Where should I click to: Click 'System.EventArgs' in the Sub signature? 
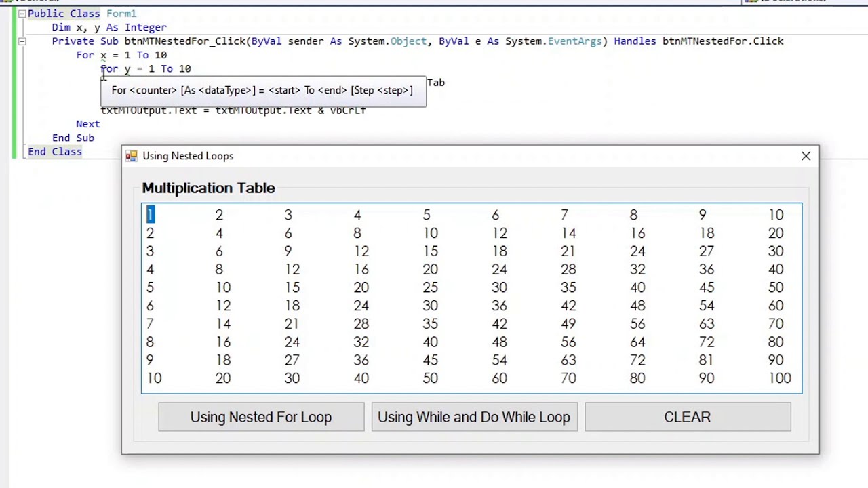(553, 41)
